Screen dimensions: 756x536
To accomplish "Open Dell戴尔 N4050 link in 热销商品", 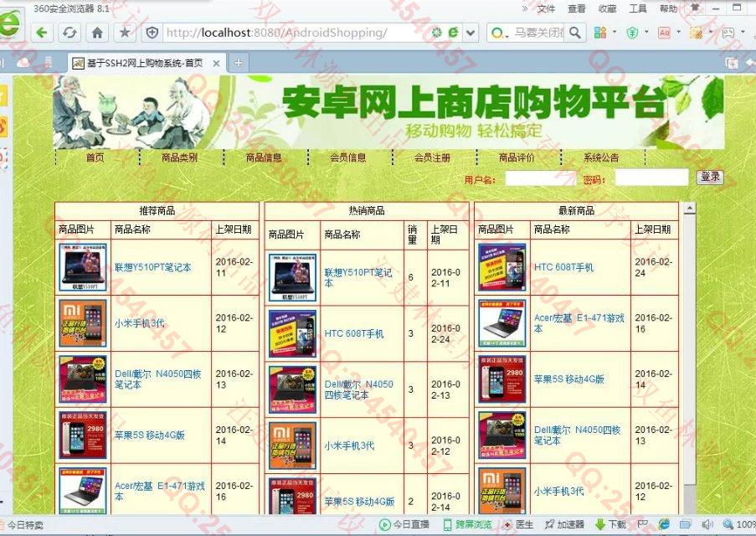I will tap(358, 389).
